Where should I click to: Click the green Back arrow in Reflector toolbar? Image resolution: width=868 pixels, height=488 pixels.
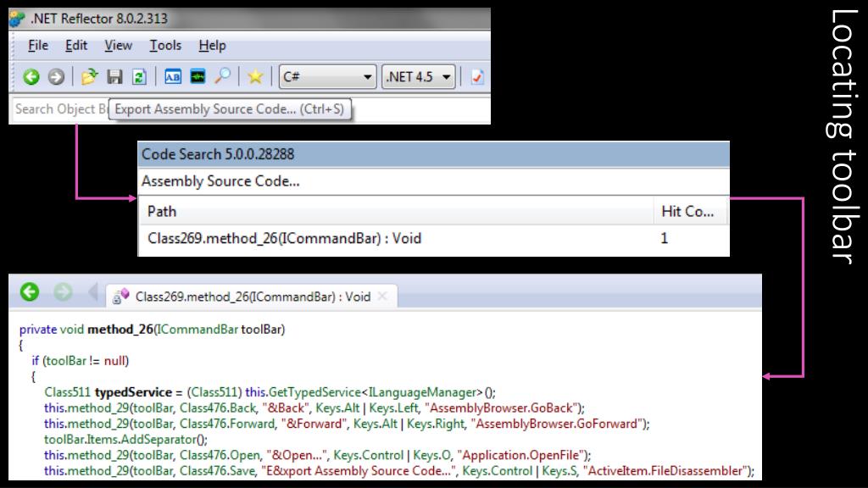pyautogui.click(x=31, y=76)
